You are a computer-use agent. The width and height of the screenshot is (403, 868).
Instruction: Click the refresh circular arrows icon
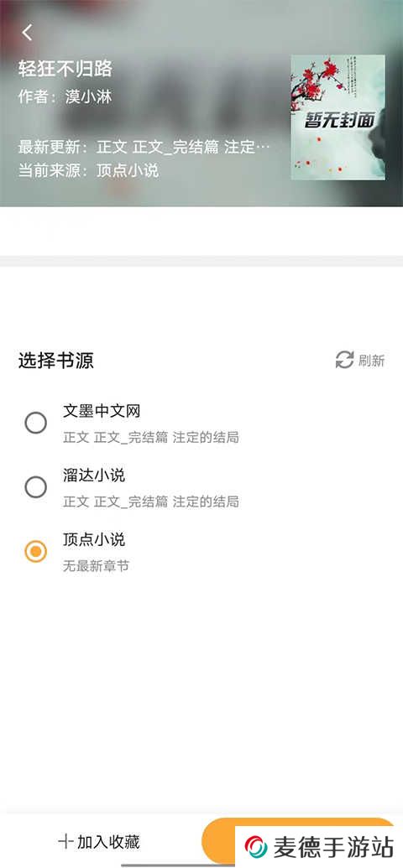coord(344,360)
